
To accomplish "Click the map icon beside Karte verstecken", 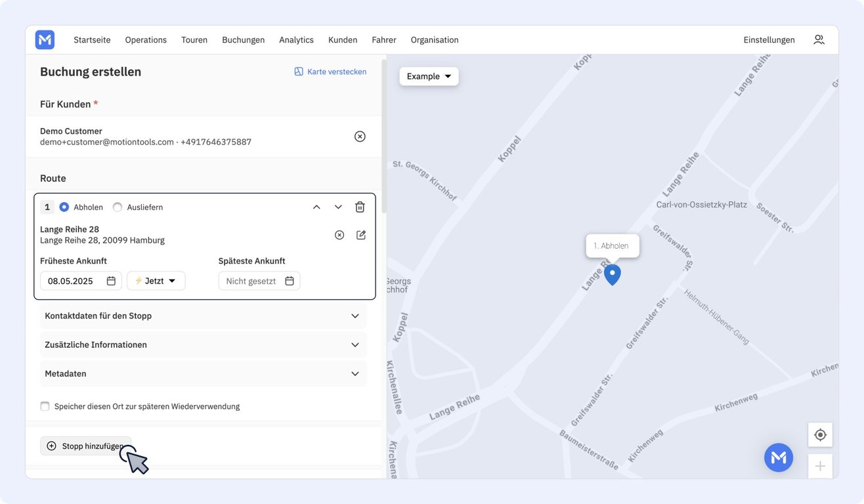I will tap(299, 72).
